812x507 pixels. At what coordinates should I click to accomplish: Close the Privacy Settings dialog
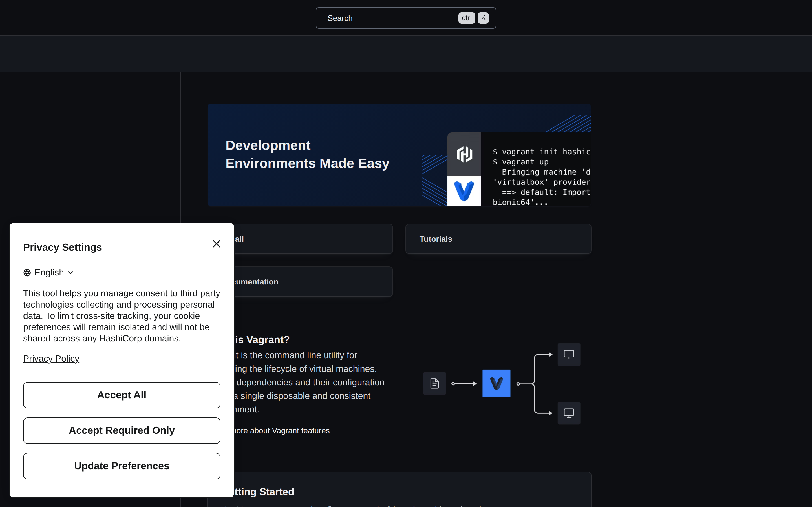(217, 243)
